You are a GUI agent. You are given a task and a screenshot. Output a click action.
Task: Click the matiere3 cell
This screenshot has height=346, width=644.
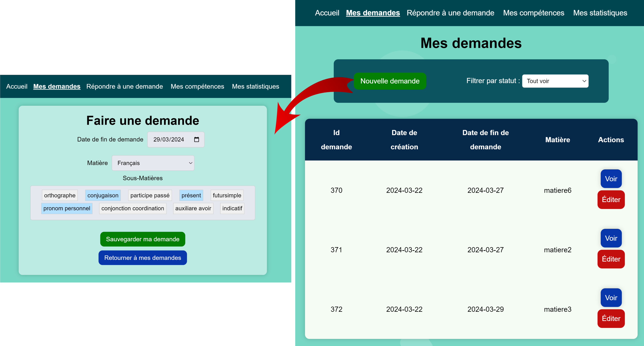[x=558, y=309]
